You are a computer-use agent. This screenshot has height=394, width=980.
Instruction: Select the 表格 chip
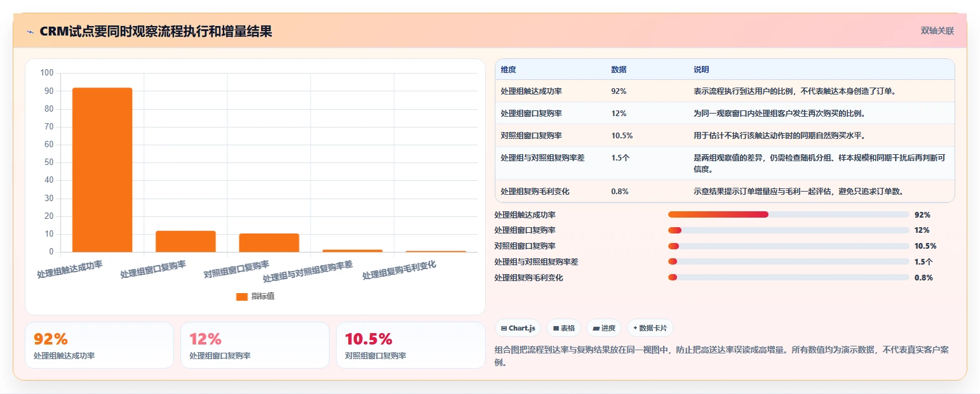click(x=564, y=328)
